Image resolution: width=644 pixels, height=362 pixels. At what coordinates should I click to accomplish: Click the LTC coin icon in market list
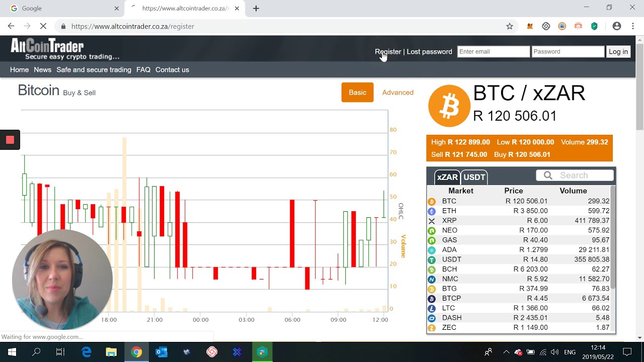pyautogui.click(x=432, y=308)
